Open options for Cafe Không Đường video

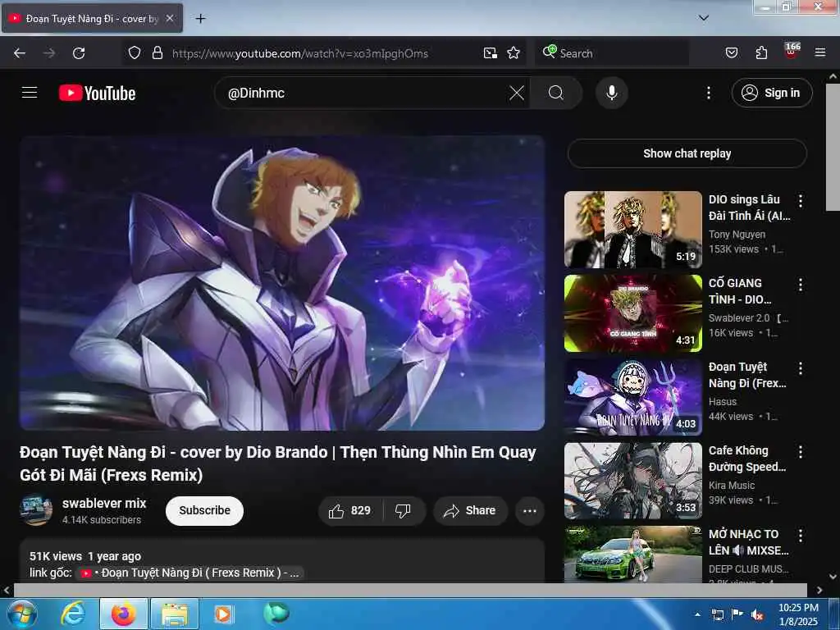(801, 452)
